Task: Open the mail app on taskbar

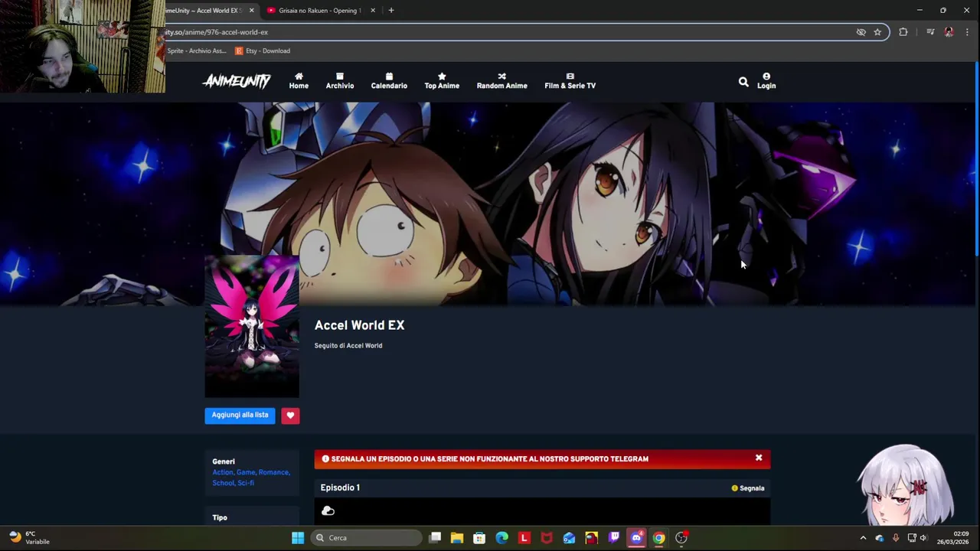Action: 569,538
